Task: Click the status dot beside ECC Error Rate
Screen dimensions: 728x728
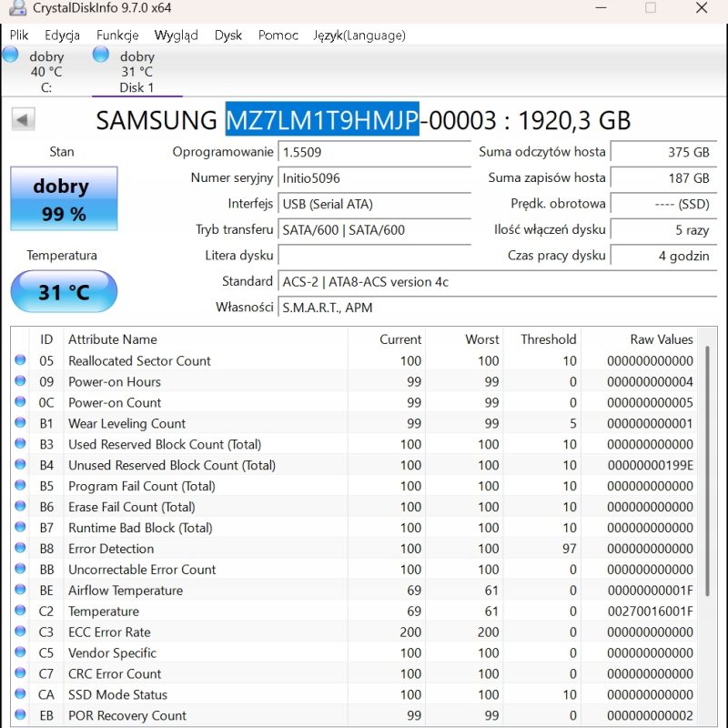Action: click(x=20, y=632)
